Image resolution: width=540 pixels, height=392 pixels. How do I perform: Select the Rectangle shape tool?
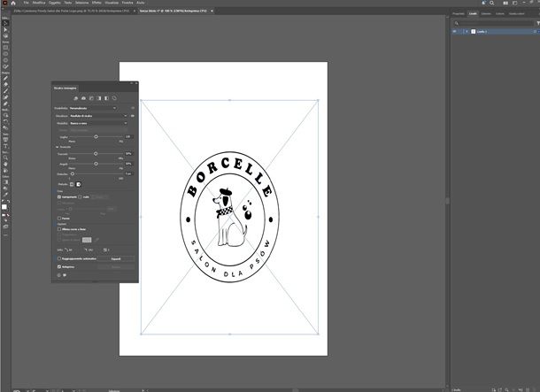(x=5, y=48)
